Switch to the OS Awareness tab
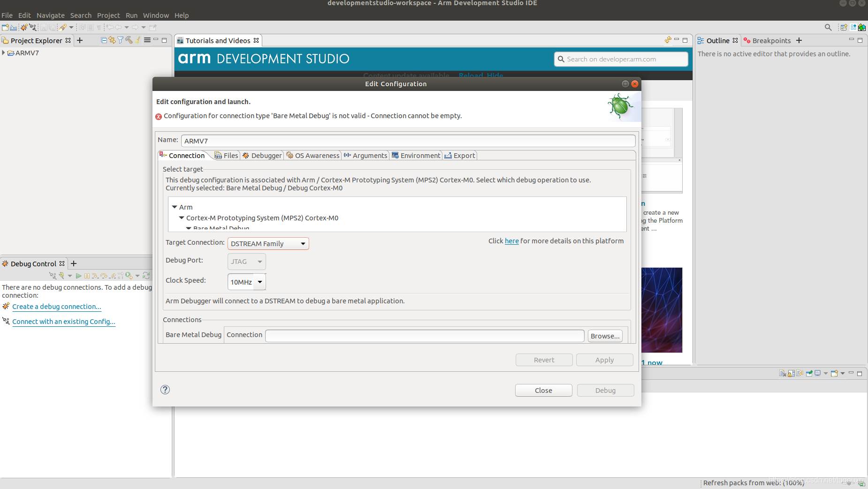The width and height of the screenshot is (868, 489). pos(312,156)
